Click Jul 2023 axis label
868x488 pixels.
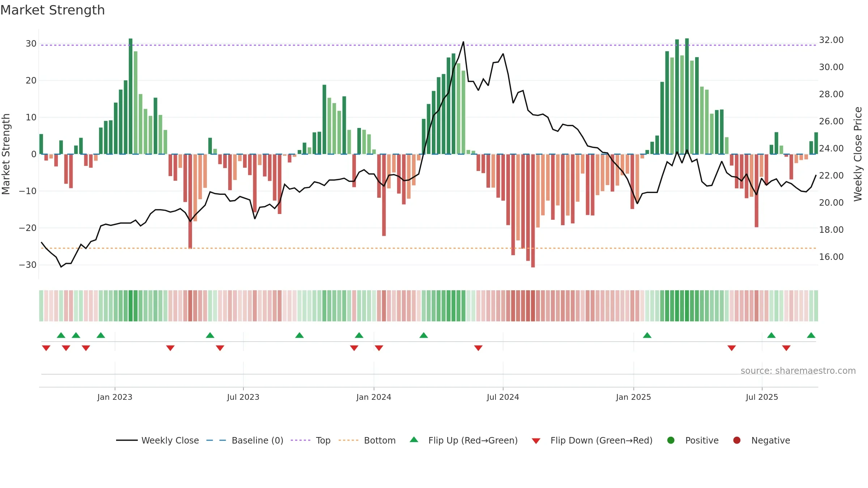[x=243, y=397]
